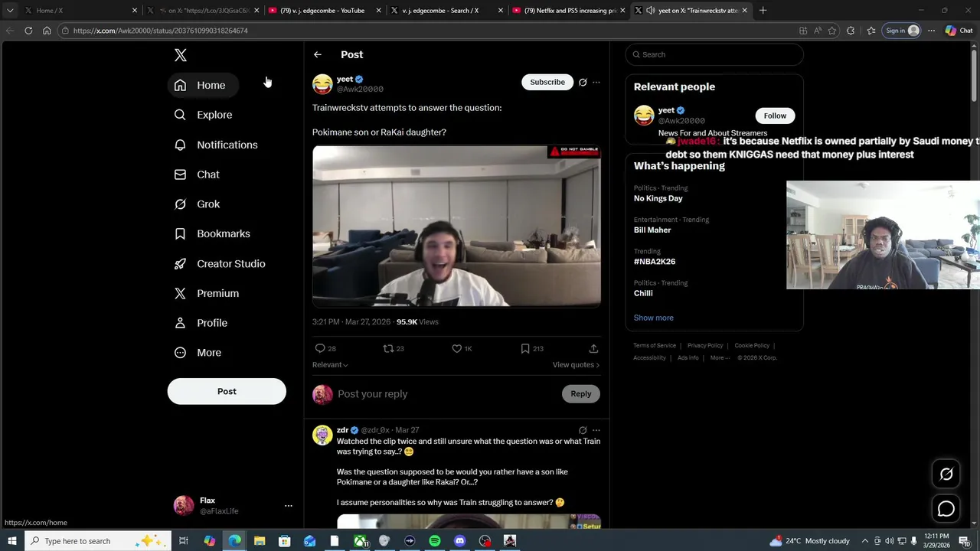Open the Copilot Chat button
Screen dimensions: 980x551
coord(959,31)
